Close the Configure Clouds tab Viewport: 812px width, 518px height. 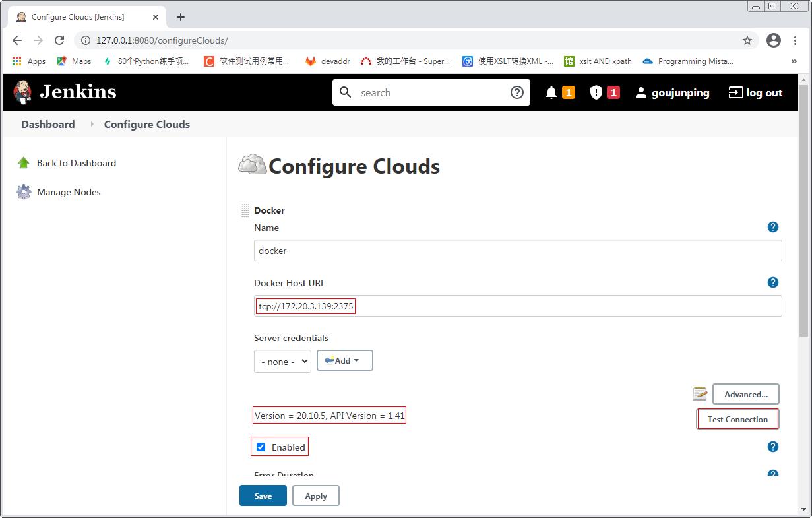(155, 17)
